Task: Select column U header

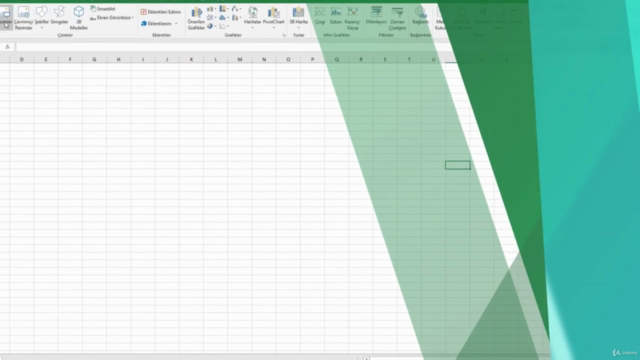Action: (x=433, y=60)
